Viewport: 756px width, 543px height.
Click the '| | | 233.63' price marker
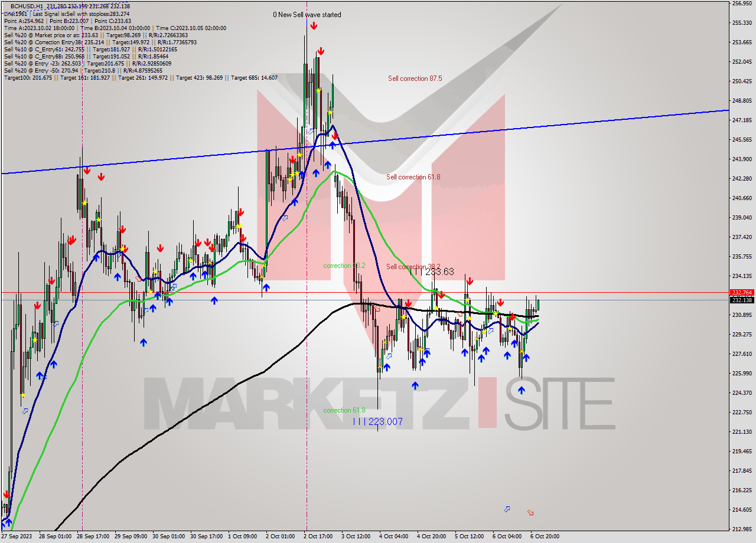(x=432, y=271)
